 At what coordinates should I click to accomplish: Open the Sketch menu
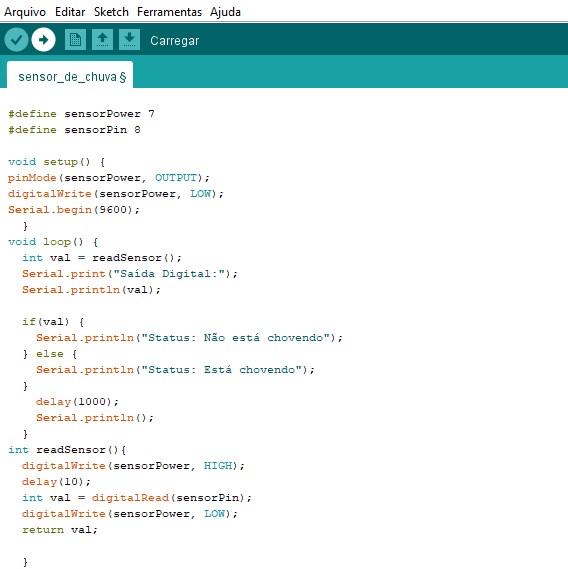point(111,12)
